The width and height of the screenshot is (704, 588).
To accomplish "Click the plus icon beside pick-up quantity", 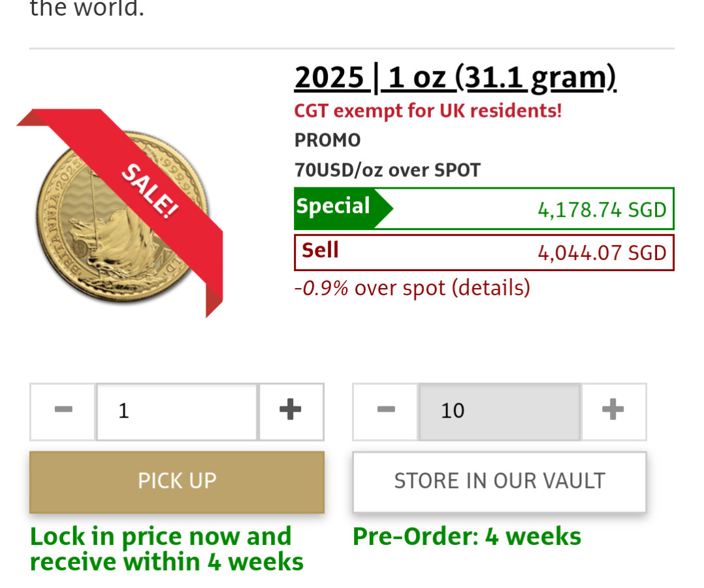I will (291, 411).
